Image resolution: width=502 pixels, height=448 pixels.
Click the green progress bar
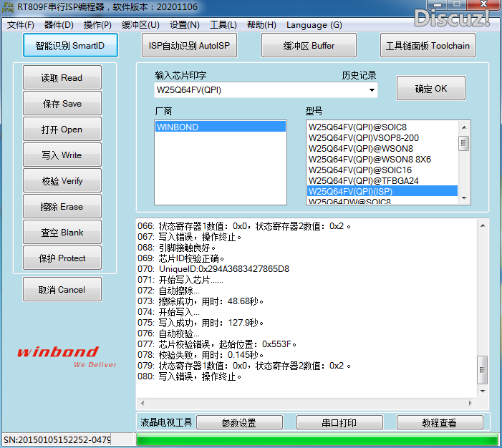tap(317, 439)
